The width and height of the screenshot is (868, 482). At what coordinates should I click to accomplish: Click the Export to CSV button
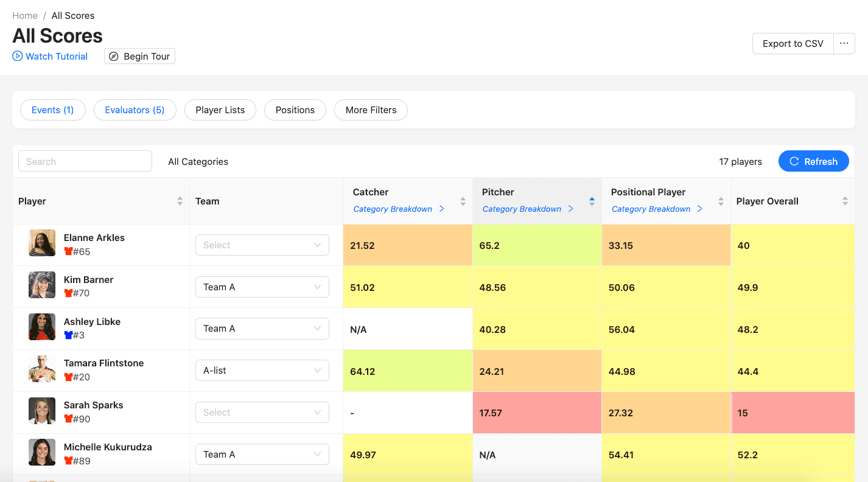(793, 44)
